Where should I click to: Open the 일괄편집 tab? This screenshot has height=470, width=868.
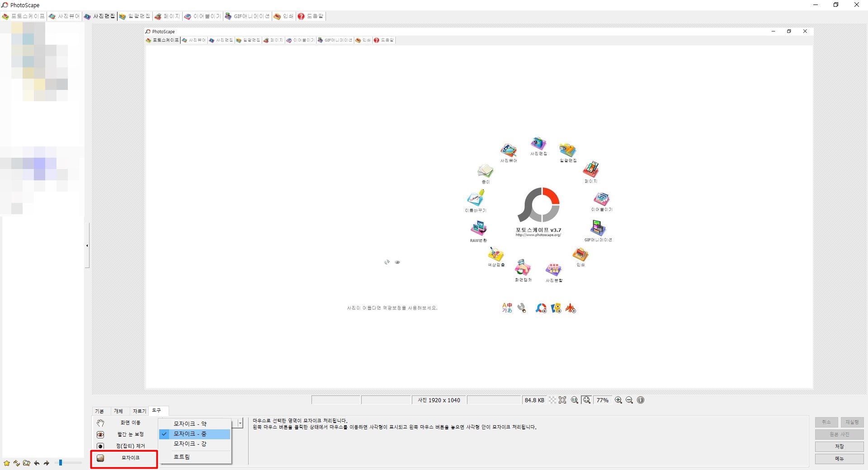point(135,16)
